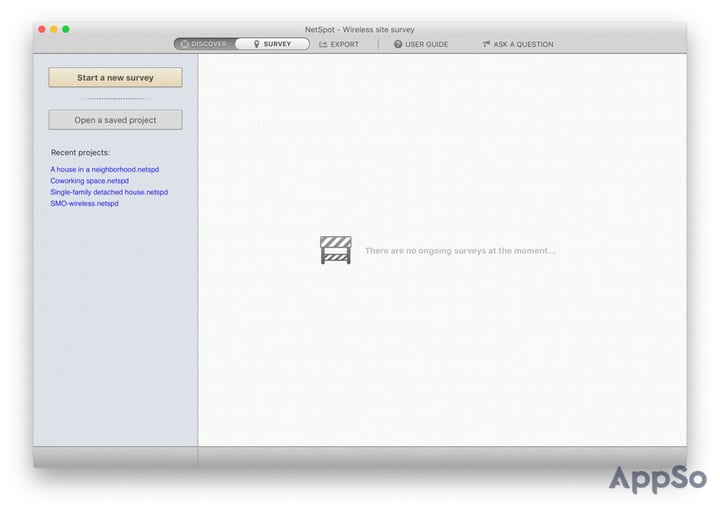Open the Export toolbar option

coord(339,45)
